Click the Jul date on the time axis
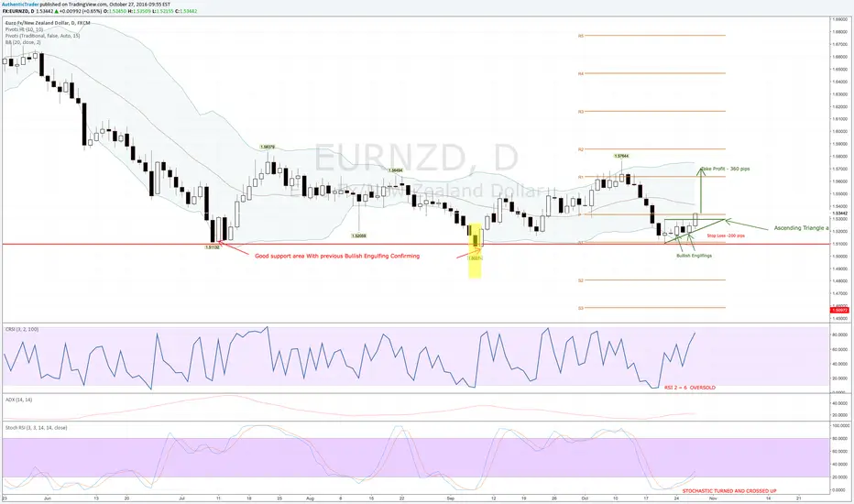Image resolution: width=854 pixels, height=504 pixels. click(x=182, y=498)
